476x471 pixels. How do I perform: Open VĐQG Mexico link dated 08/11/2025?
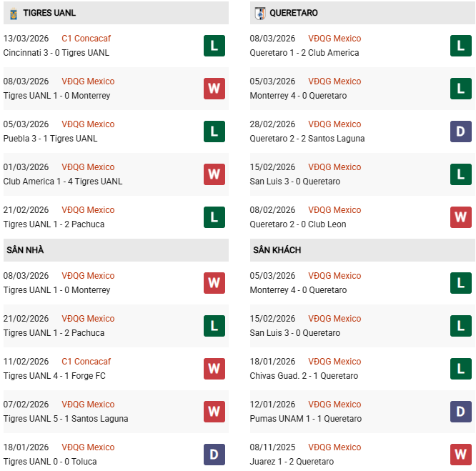click(334, 447)
